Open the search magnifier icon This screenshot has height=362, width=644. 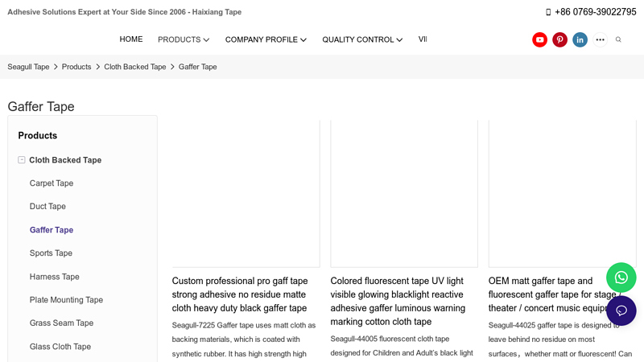point(618,39)
